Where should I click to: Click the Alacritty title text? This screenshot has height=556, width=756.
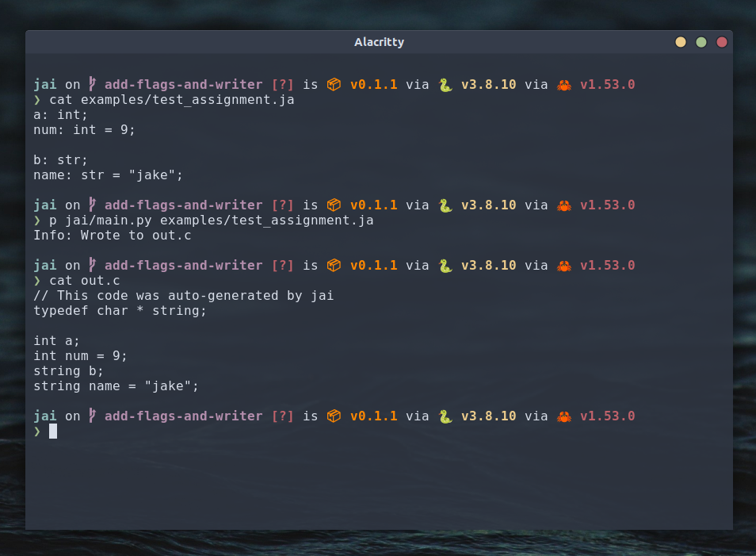point(379,42)
